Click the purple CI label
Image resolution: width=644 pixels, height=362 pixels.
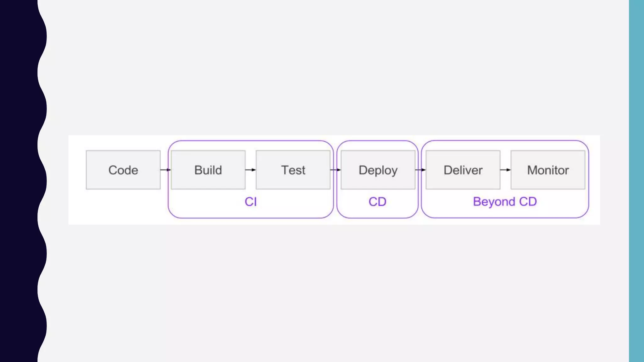click(x=251, y=202)
